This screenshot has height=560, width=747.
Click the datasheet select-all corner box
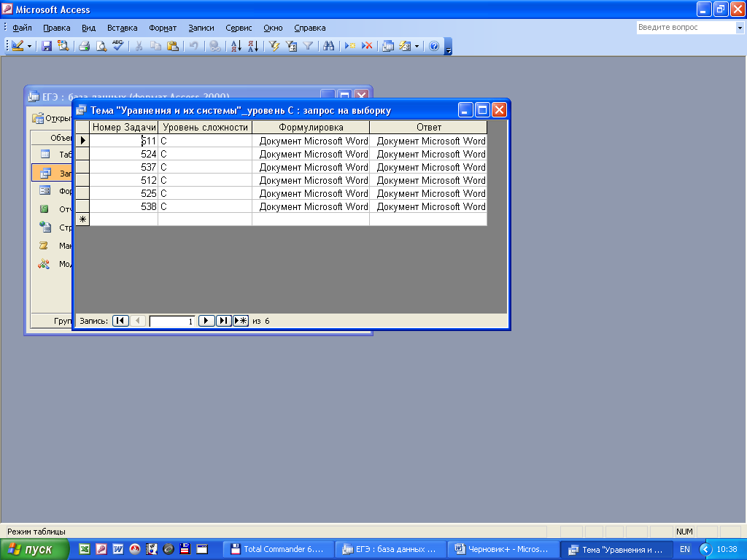[82, 127]
